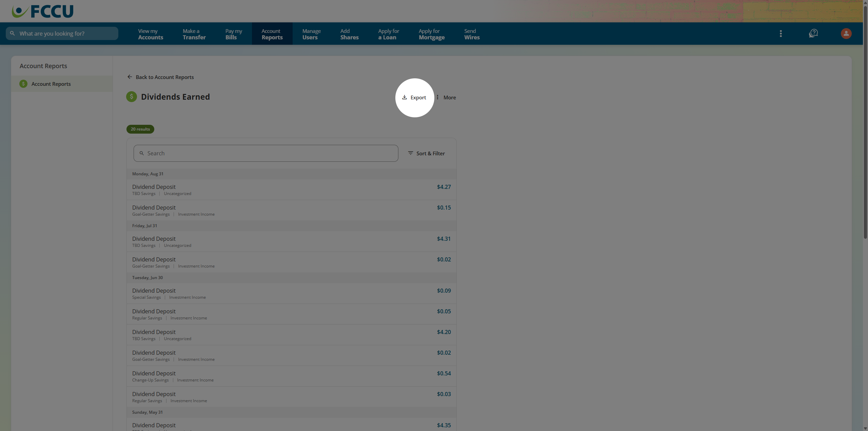Open the user profile avatar
This screenshot has height=431, width=868.
846,34
